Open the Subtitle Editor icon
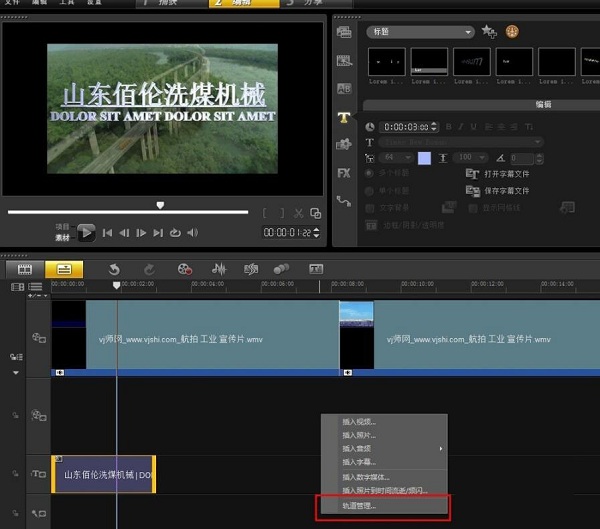The height and width of the screenshot is (529, 600). tap(316, 269)
